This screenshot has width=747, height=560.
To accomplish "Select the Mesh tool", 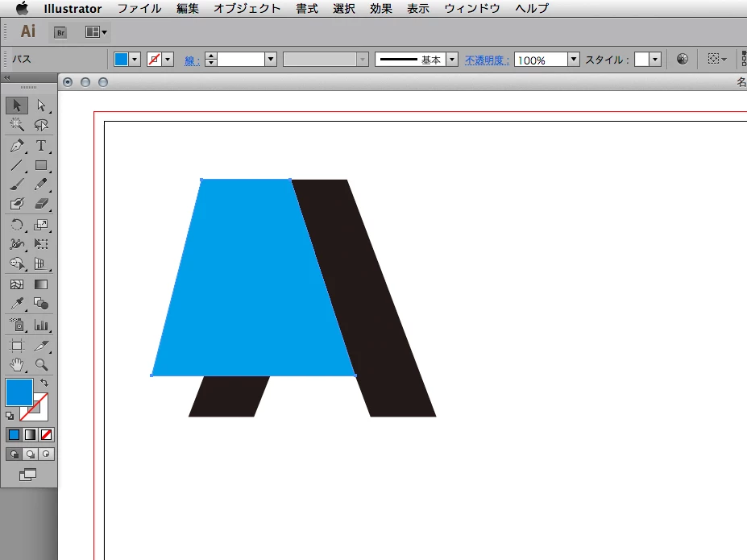I will tap(17, 284).
